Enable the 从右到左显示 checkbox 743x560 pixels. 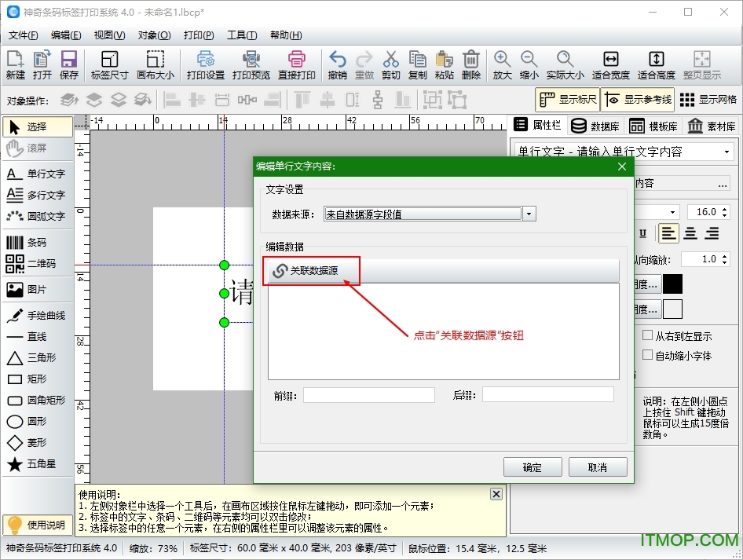pos(648,335)
